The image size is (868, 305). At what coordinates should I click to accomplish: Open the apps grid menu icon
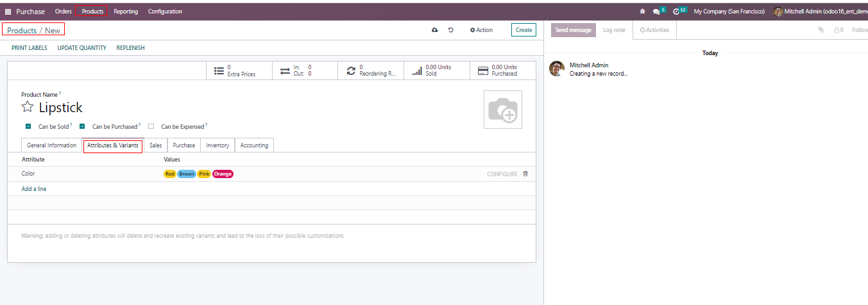click(8, 12)
